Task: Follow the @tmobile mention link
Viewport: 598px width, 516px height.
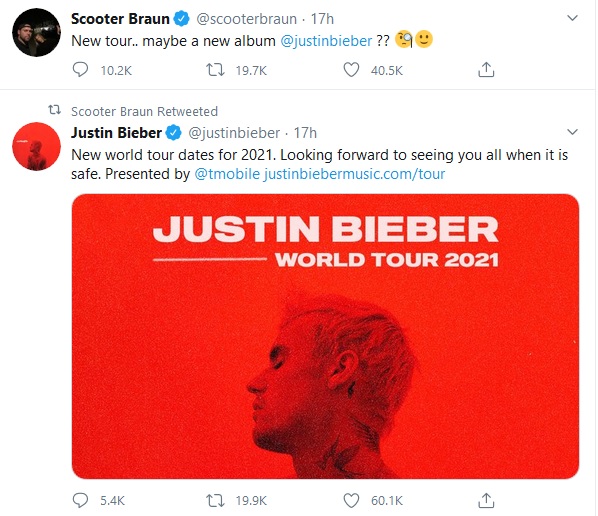Action: (x=227, y=174)
